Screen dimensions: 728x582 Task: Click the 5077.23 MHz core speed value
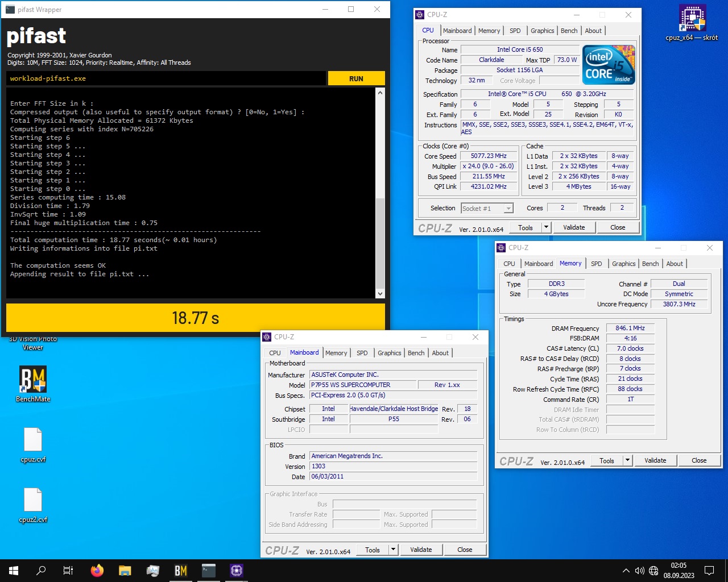click(x=489, y=156)
